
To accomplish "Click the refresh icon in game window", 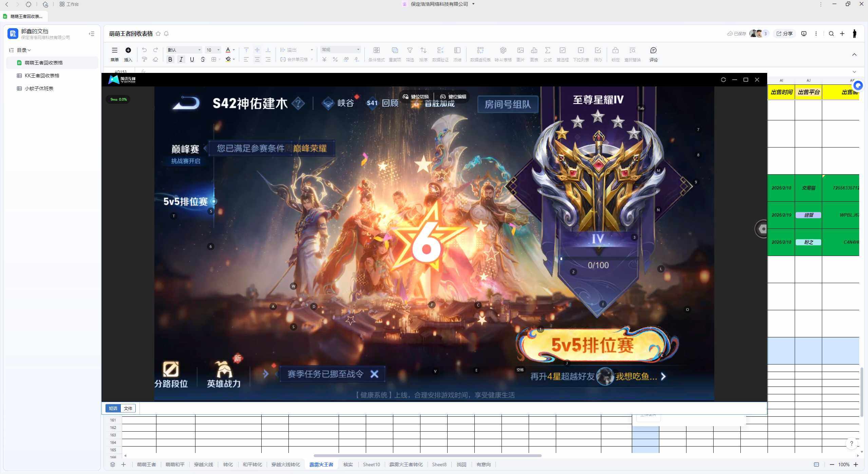I will 723,80.
